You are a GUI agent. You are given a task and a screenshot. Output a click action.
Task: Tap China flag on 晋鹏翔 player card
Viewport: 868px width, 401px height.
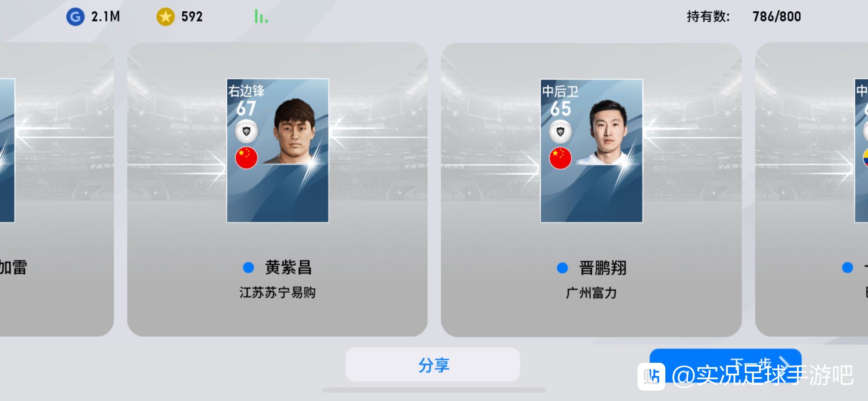[560, 158]
